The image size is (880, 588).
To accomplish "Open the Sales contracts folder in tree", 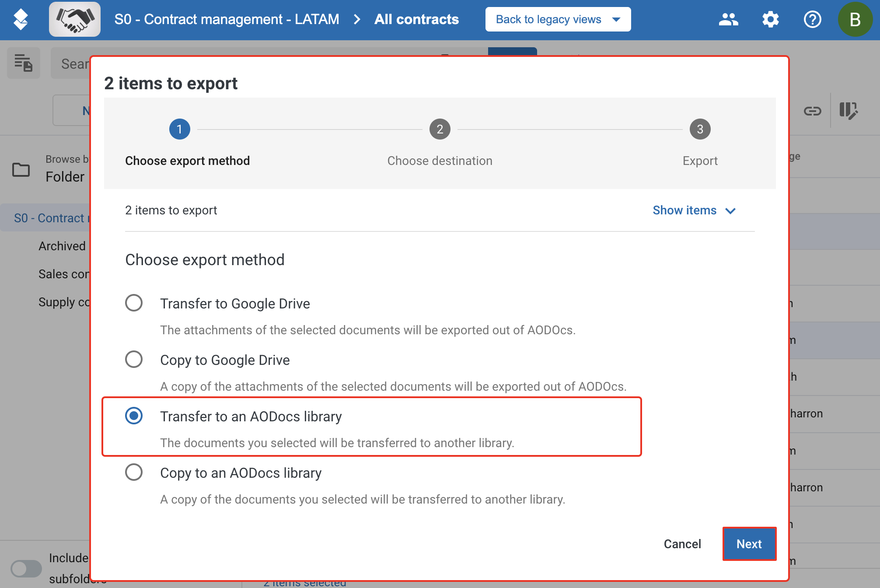I will click(x=64, y=274).
